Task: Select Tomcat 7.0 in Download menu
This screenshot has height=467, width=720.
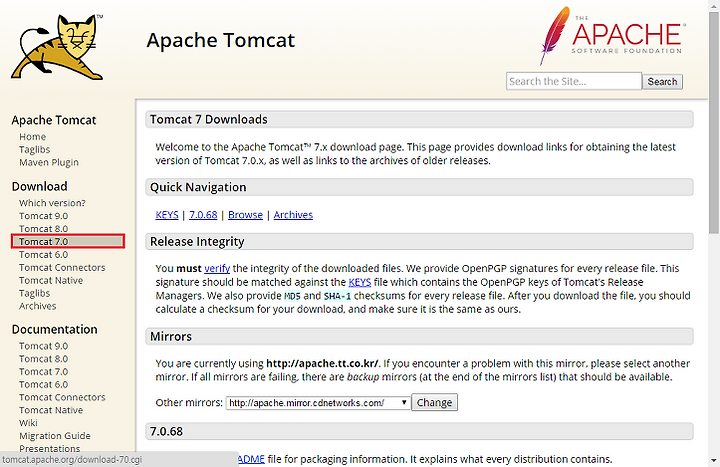Action: 68,241
